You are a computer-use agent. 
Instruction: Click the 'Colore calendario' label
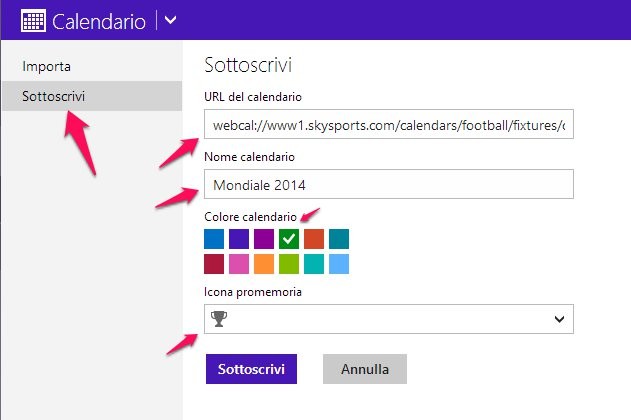[x=250, y=217]
